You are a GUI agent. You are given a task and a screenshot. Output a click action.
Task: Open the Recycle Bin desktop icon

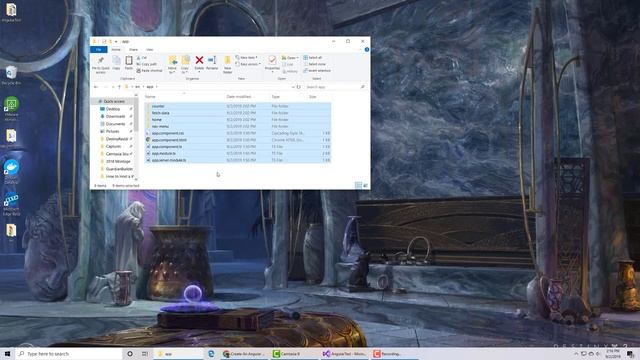(11, 76)
